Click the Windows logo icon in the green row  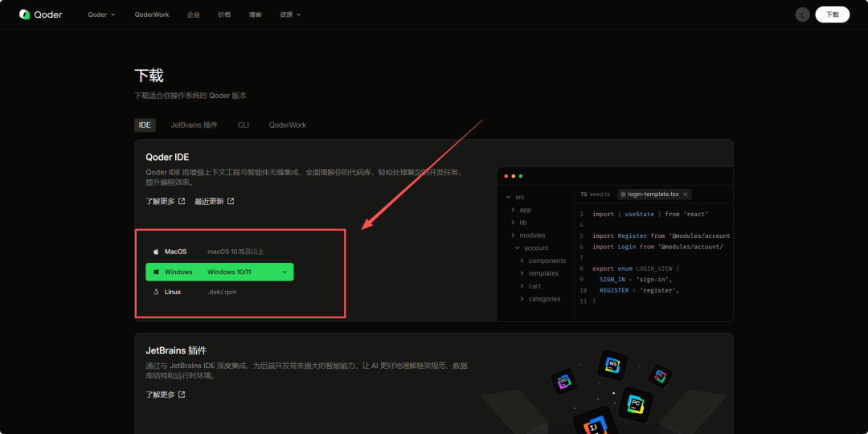point(156,272)
